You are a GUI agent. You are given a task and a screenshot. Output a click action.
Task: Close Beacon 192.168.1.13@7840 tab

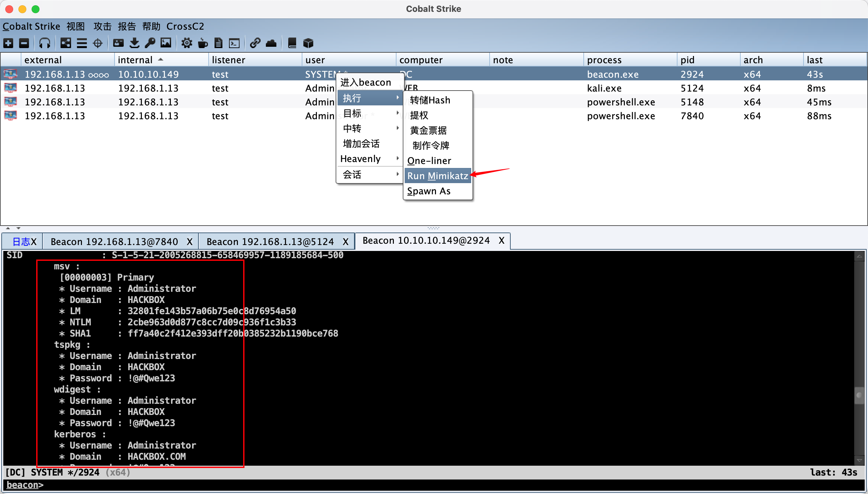click(x=190, y=242)
